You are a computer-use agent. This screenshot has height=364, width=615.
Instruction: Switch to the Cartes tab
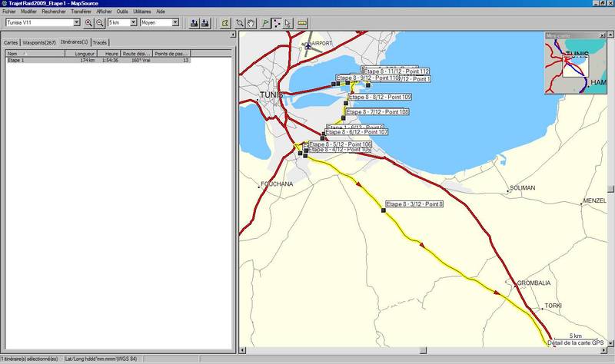pos(11,42)
